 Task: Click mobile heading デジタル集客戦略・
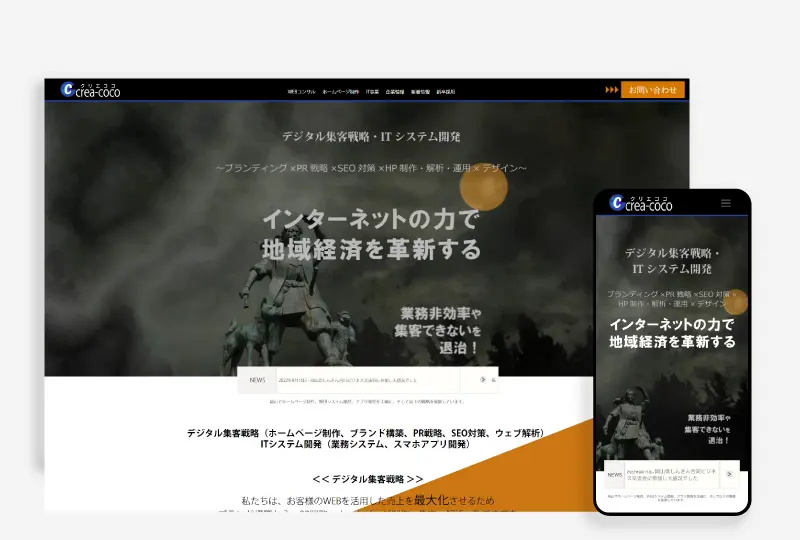click(x=672, y=253)
